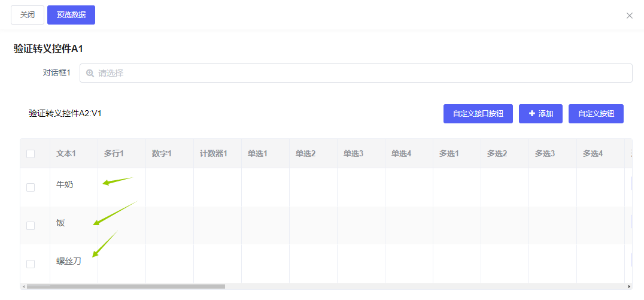Click the 多选1 column header
644x300 pixels.
[449, 154]
